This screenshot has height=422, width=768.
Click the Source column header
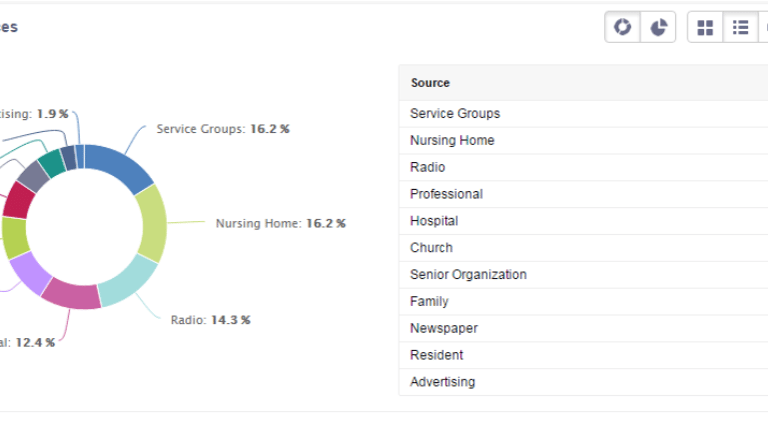(430, 83)
